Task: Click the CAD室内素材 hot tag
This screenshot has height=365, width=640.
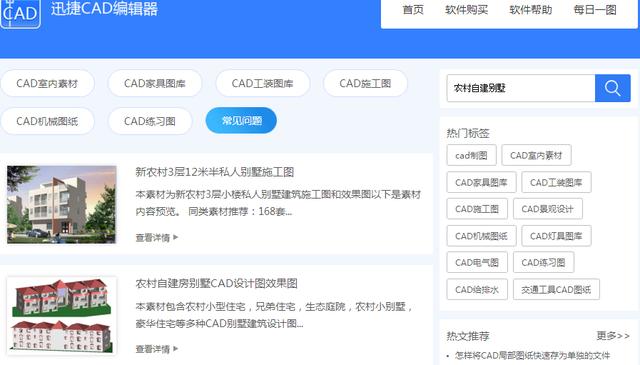Action: click(x=536, y=155)
